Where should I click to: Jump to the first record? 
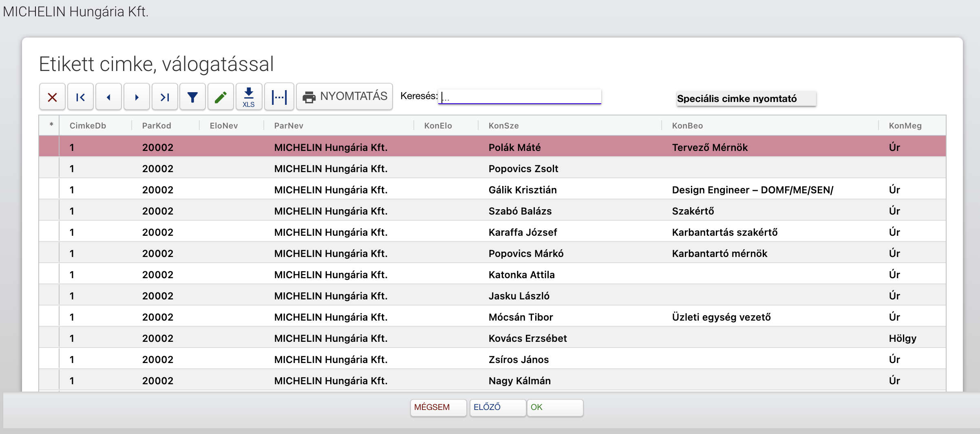(x=80, y=97)
